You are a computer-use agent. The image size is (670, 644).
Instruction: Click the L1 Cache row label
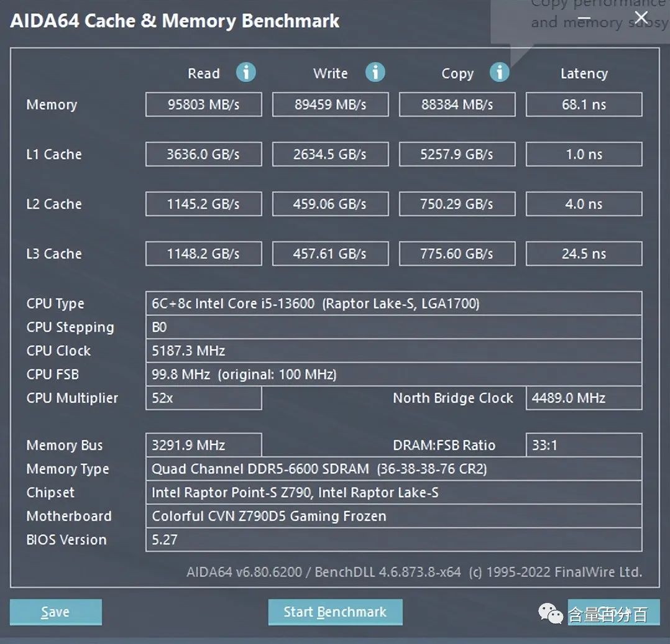coord(54,154)
